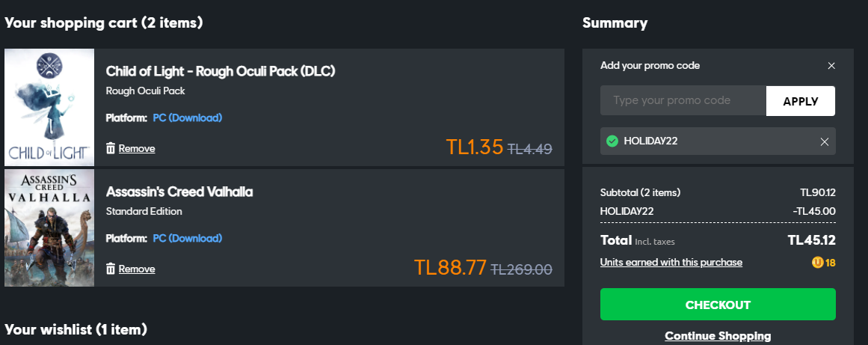Click the green CHECKOUT button
This screenshot has height=345, width=868.
(718, 305)
